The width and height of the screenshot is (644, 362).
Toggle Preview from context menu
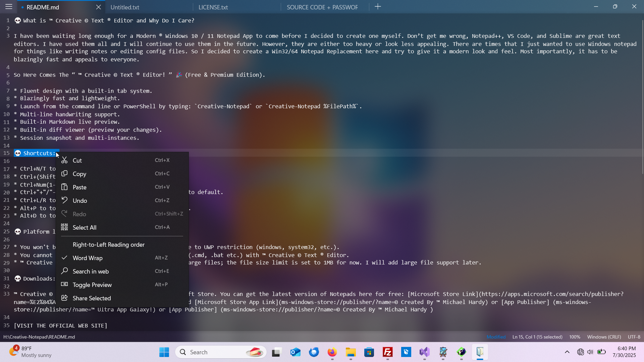92,285
